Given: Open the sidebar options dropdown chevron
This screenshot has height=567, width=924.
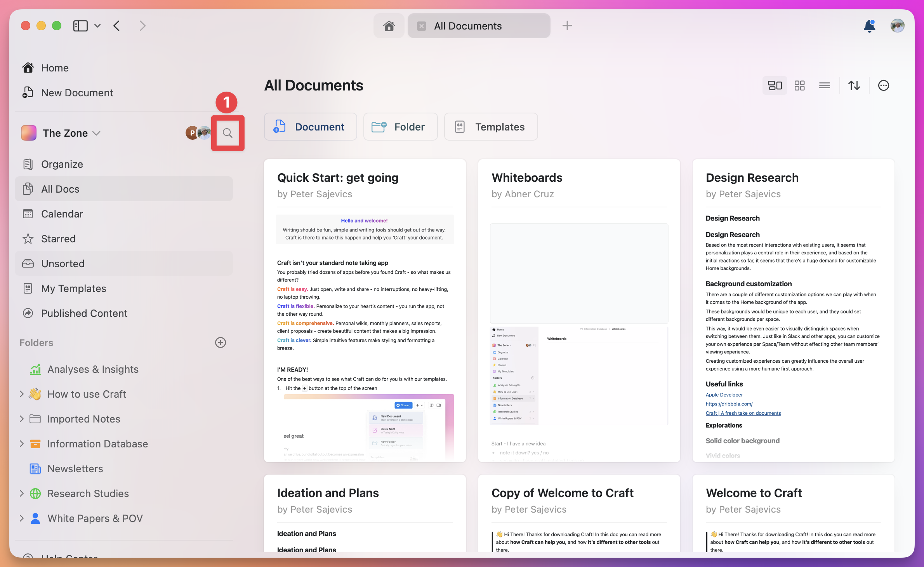Looking at the screenshot, I should pyautogui.click(x=97, y=26).
